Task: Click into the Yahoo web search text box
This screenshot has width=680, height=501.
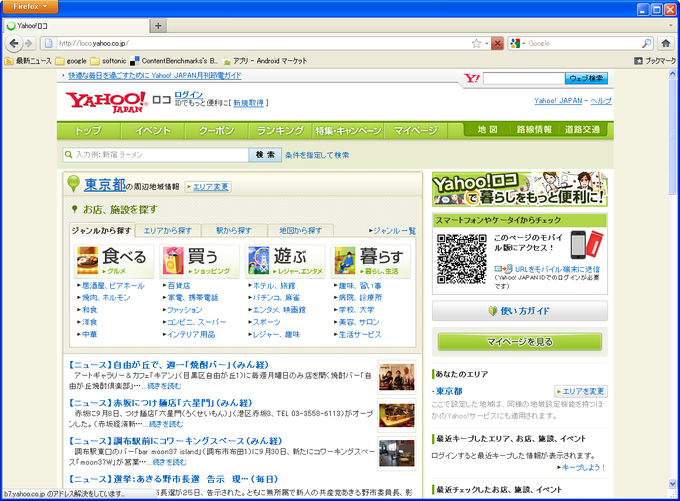Action: pos(524,79)
